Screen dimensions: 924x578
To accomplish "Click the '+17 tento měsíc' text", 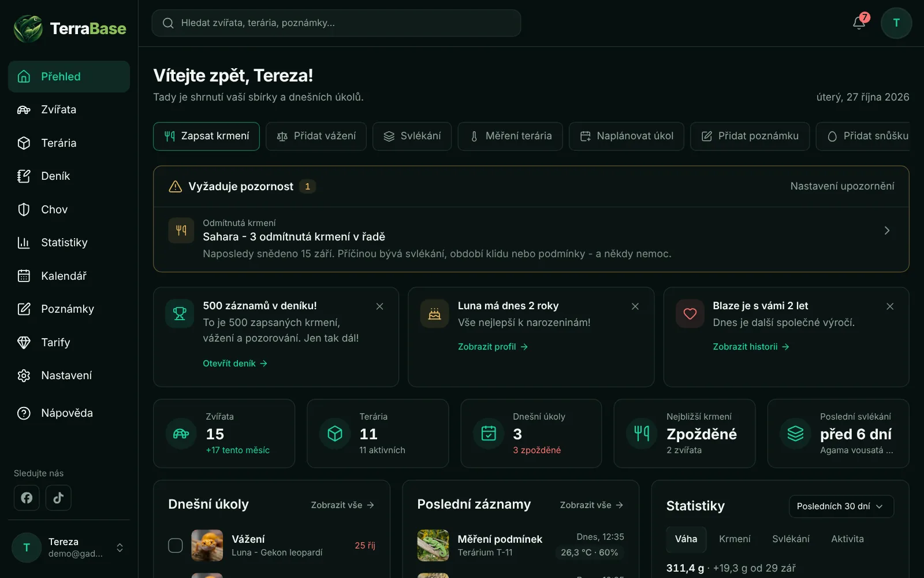I will coord(237,450).
